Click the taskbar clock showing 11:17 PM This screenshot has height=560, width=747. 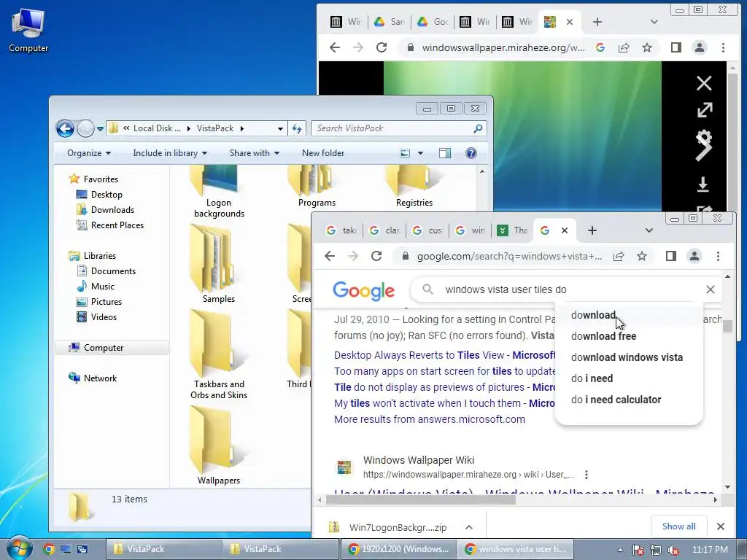710,550
